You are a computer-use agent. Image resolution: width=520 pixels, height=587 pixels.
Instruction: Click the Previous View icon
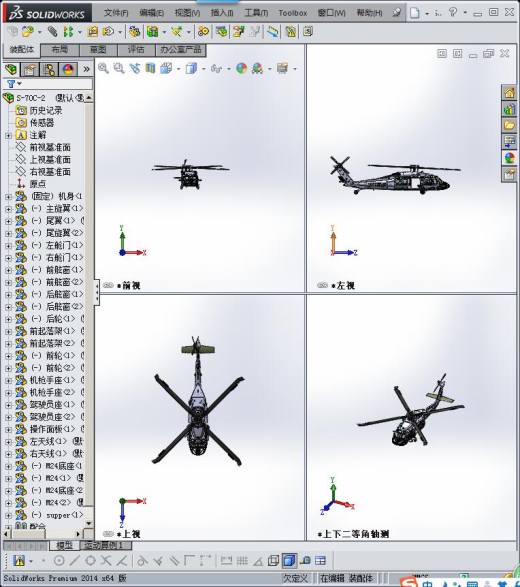(134, 68)
